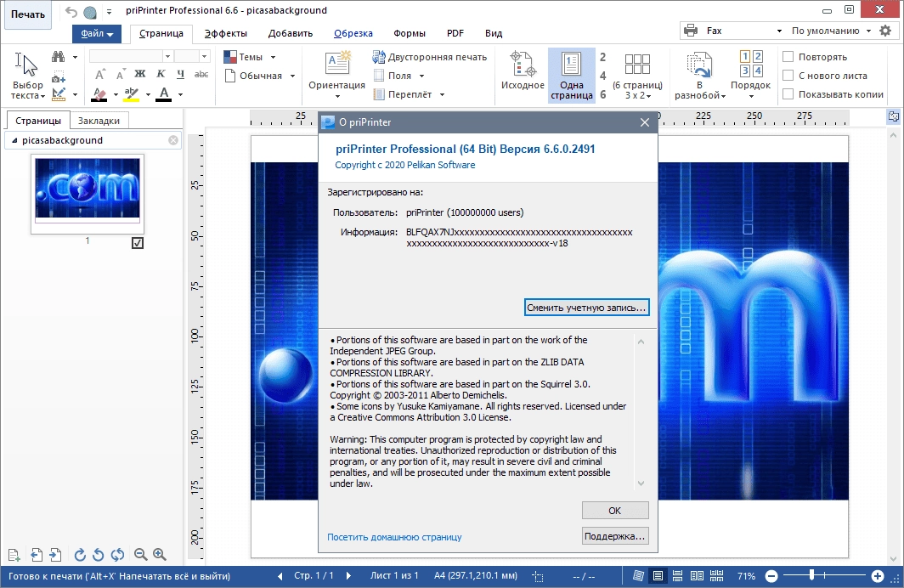Click the Двусторонняя печать duplex button
904x588 pixels.
[x=430, y=56]
